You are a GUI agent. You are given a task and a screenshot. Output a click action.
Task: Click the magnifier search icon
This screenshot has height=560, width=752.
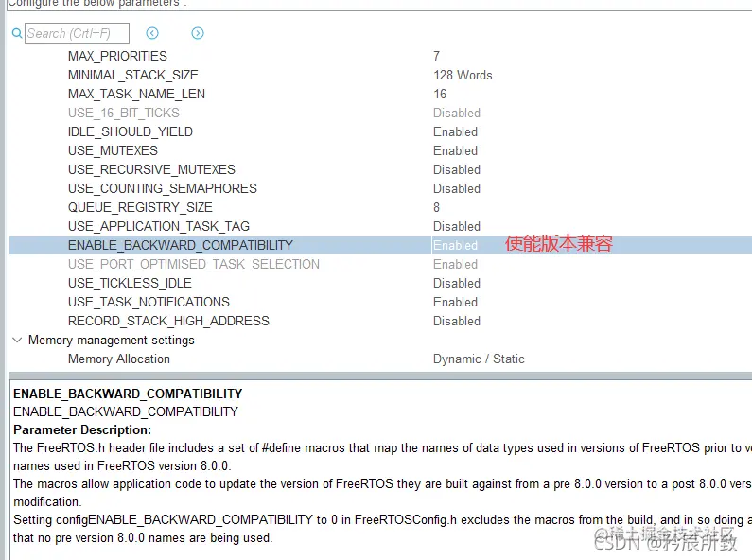[x=17, y=33]
